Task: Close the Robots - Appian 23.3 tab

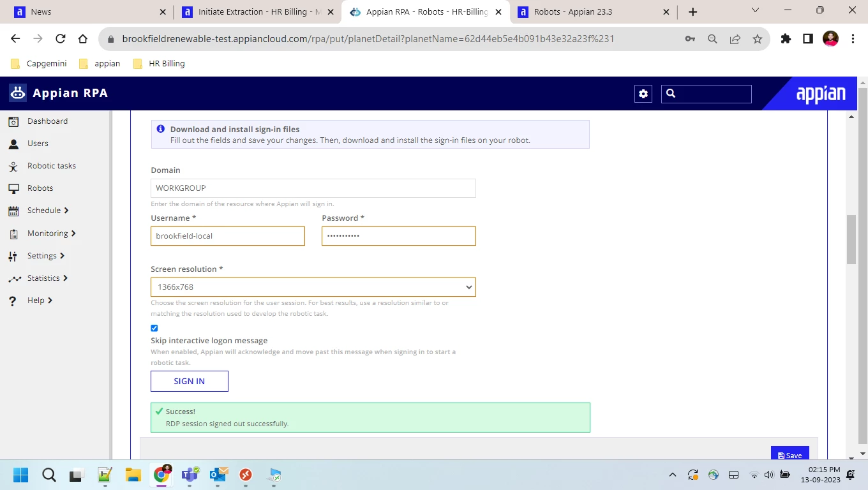Action: [667, 11]
